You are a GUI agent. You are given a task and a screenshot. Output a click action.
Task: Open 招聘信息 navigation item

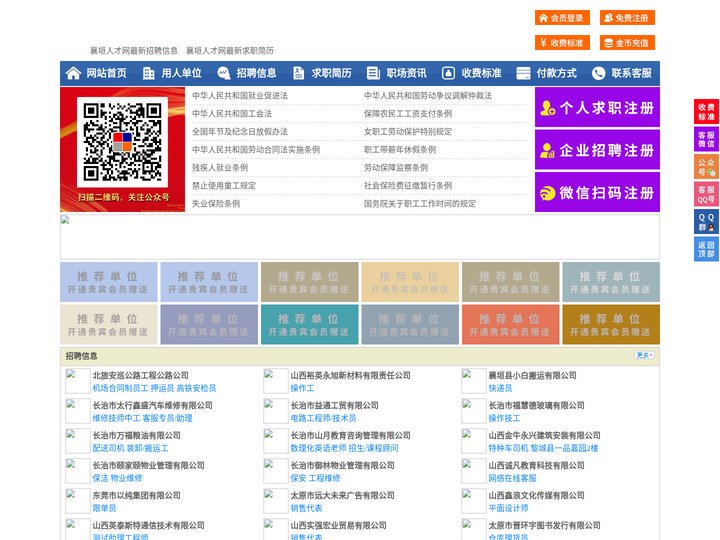coord(256,73)
